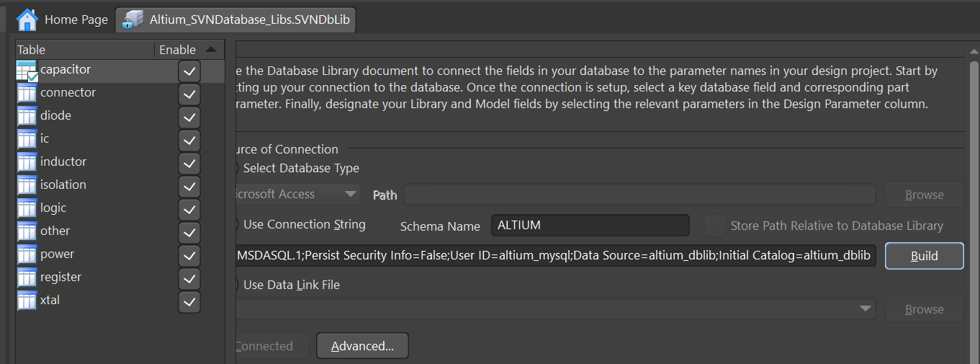Toggle Store Path Relative to Database Library
The image size is (980, 364).
[715, 226]
